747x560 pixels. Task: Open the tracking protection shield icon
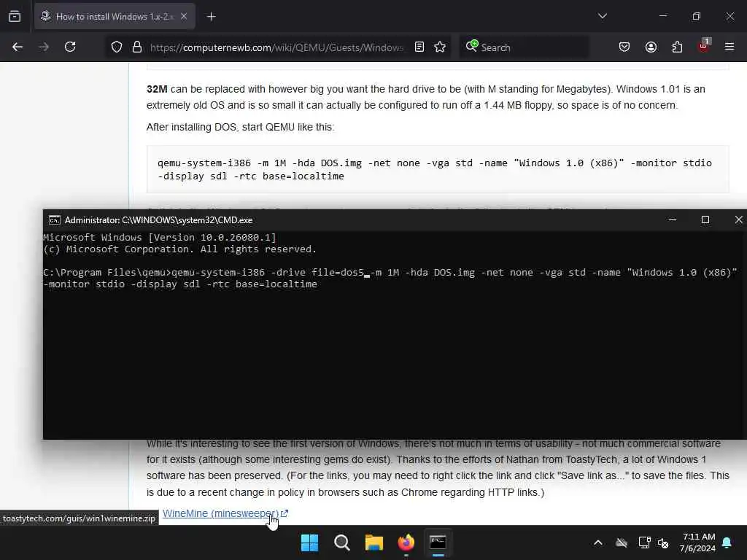[117, 47]
